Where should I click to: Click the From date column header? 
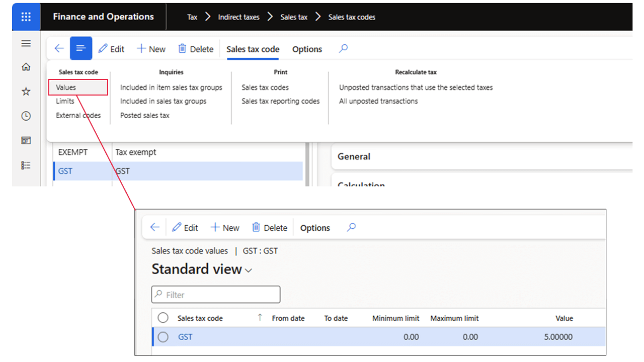288,318
